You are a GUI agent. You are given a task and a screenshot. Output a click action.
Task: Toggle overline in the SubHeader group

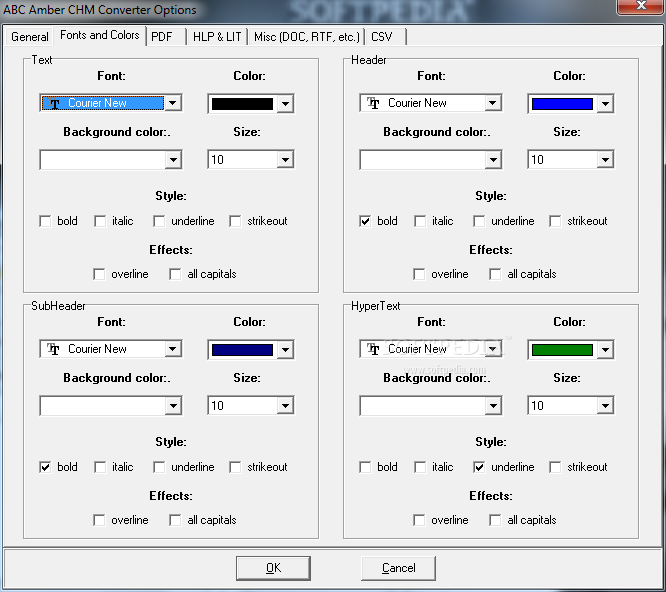click(99, 520)
